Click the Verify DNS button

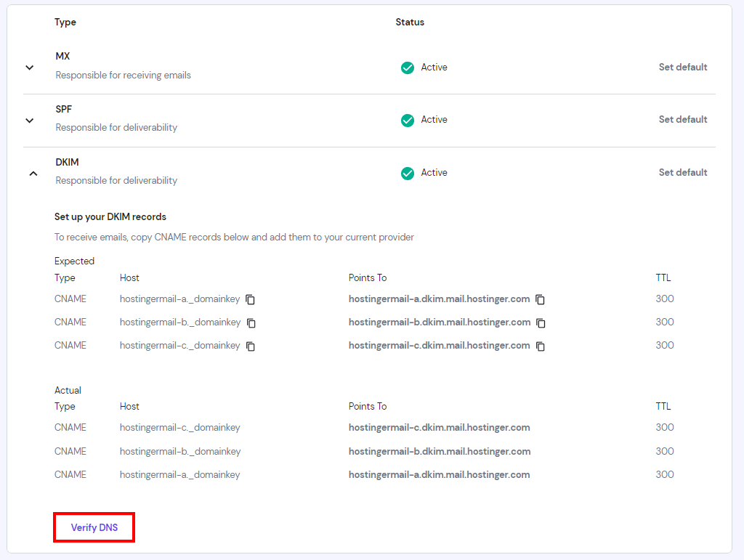[x=94, y=527]
